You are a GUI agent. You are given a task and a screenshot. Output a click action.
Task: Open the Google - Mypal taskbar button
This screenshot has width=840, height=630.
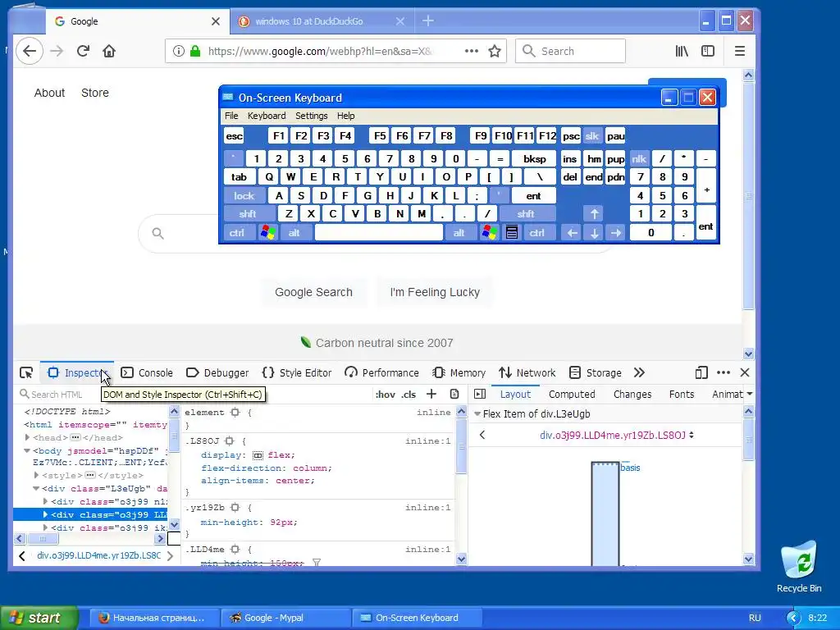(x=285, y=618)
